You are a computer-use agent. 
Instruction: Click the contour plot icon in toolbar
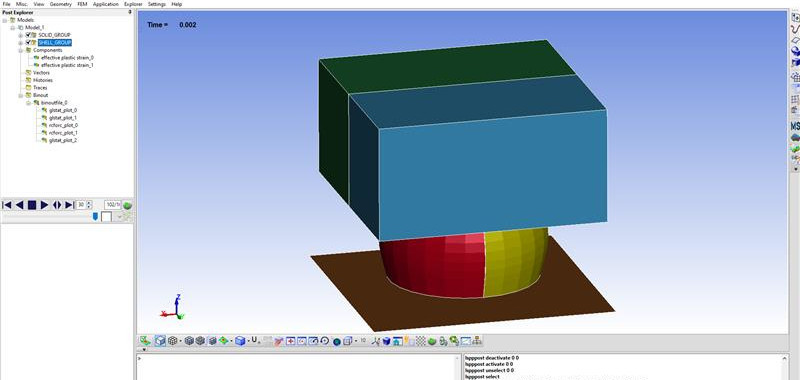point(224,341)
